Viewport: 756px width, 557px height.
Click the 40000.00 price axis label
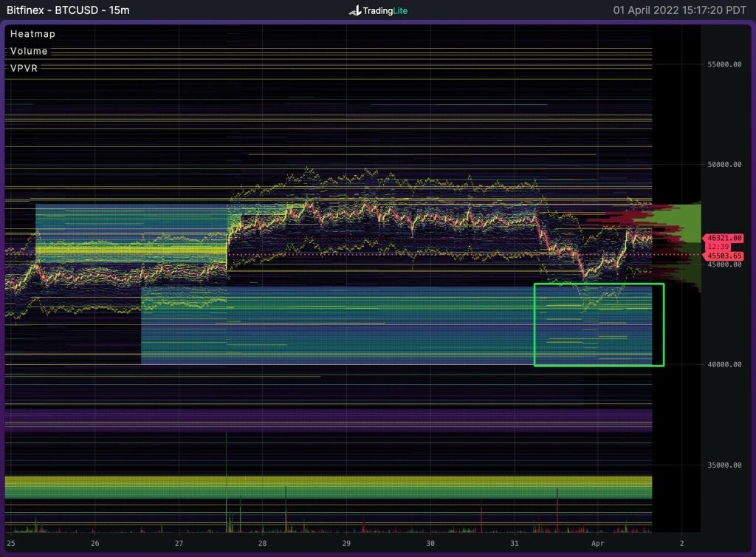coord(724,364)
